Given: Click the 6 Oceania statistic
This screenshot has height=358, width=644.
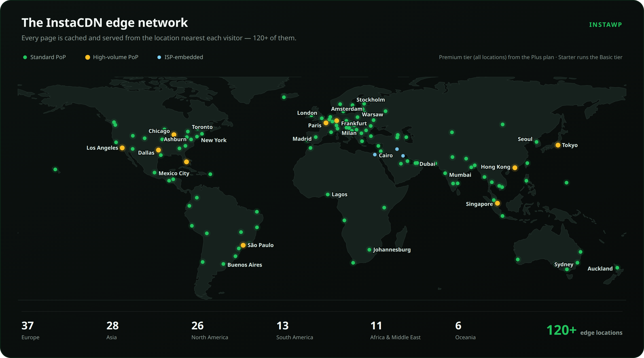Looking at the screenshot, I should [x=465, y=330].
